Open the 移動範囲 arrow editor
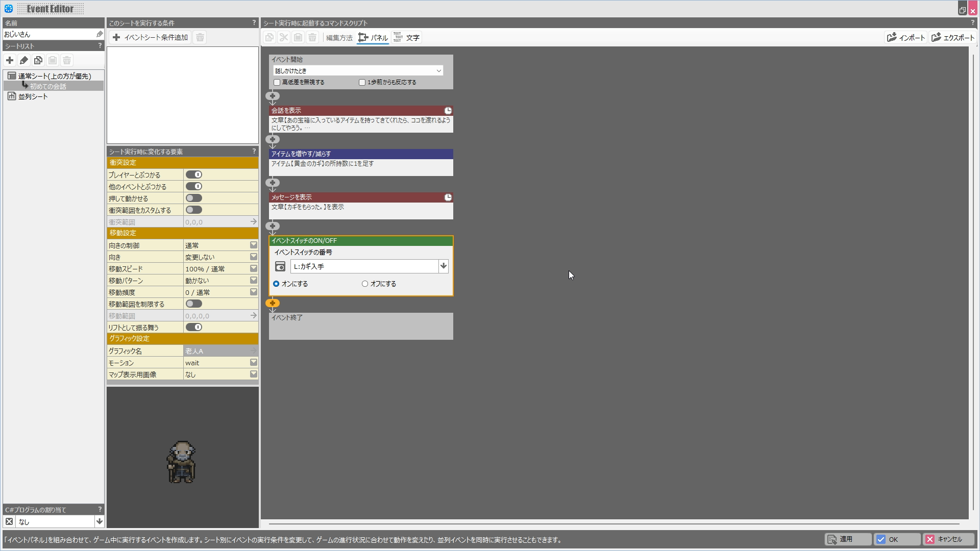 click(x=253, y=315)
